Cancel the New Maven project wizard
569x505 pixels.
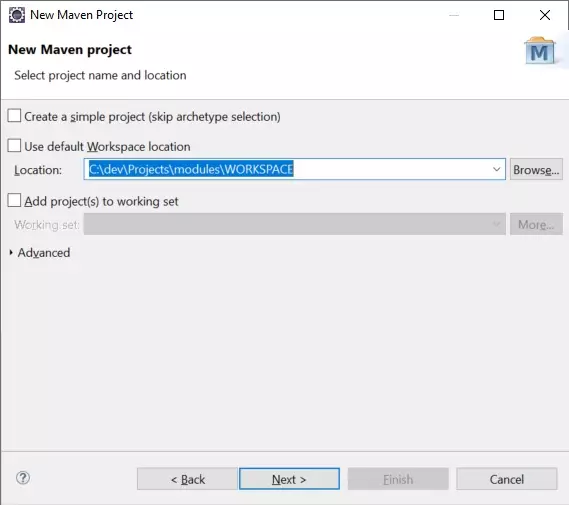click(x=507, y=479)
